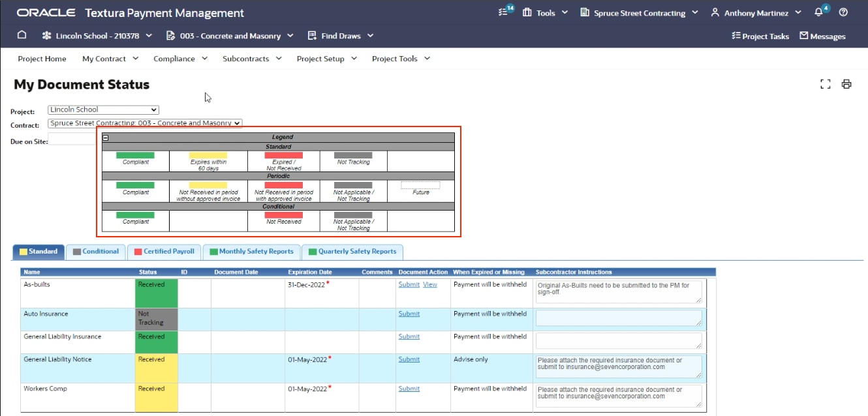The width and height of the screenshot is (868, 416).
Task: Open the 003 - Concrete and Masonry contract selector
Action: click(230, 36)
